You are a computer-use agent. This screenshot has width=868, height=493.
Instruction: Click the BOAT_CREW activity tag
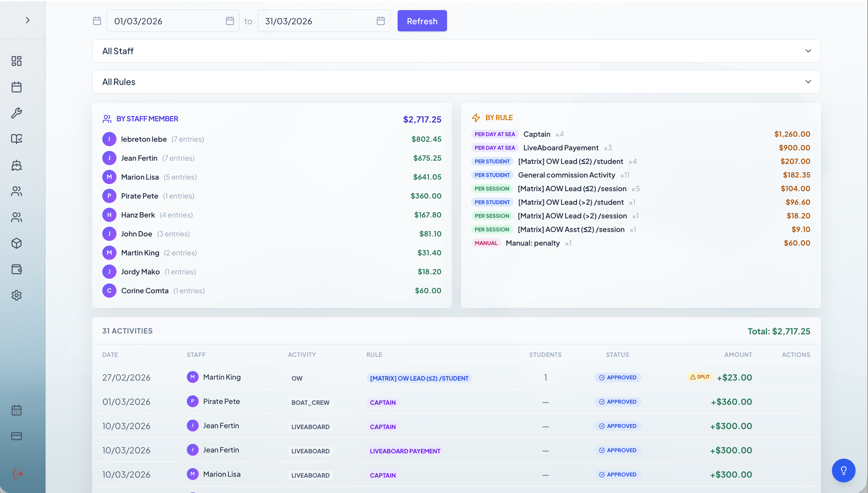pos(310,402)
